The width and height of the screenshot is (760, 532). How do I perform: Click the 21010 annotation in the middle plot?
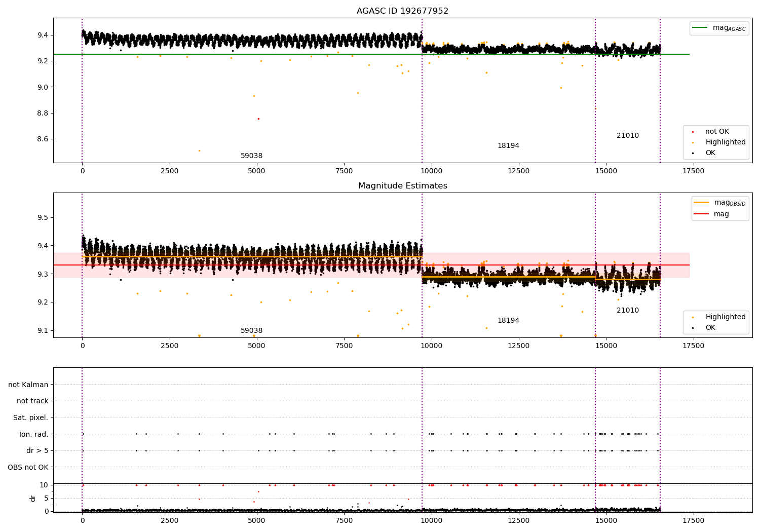tap(628, 311)
